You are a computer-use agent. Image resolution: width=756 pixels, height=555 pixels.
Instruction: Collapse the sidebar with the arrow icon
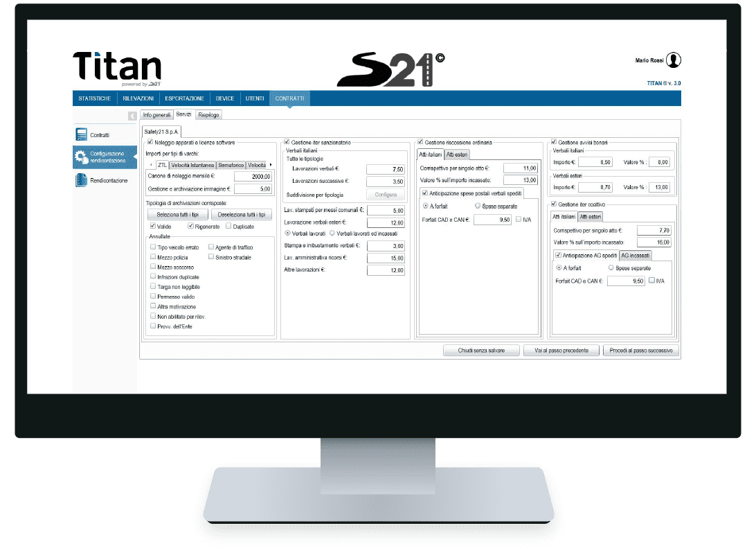[132, 116]
